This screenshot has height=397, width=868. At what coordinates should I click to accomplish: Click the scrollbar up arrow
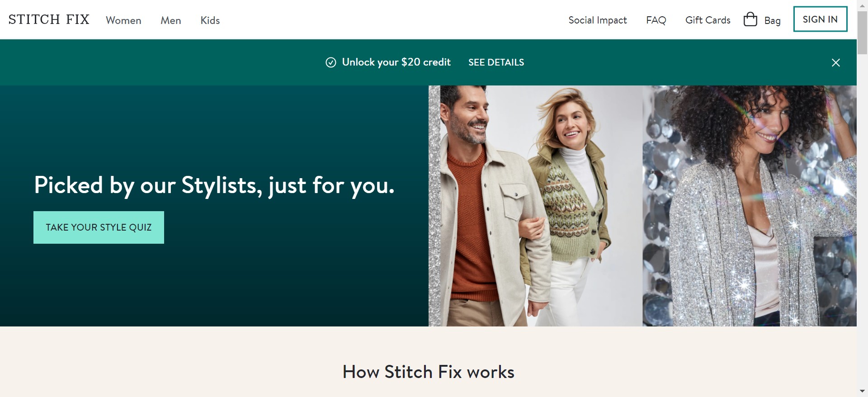(x=862, y=5)
